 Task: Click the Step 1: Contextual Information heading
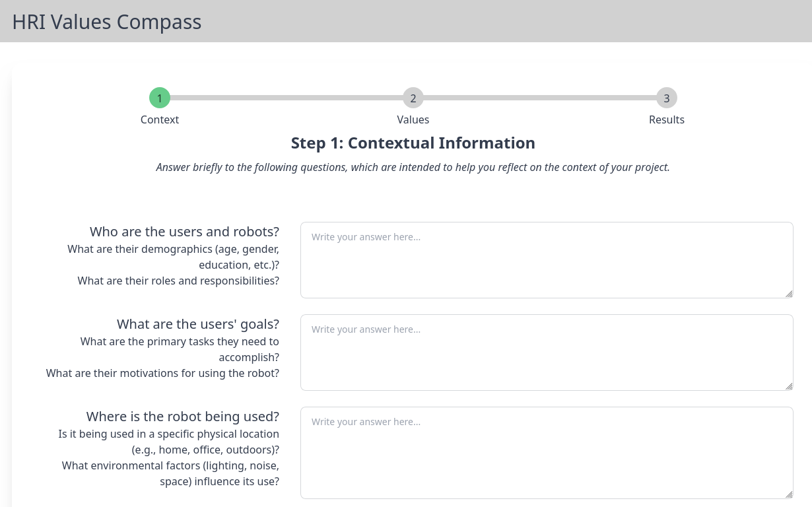click(x=413, y=143)
